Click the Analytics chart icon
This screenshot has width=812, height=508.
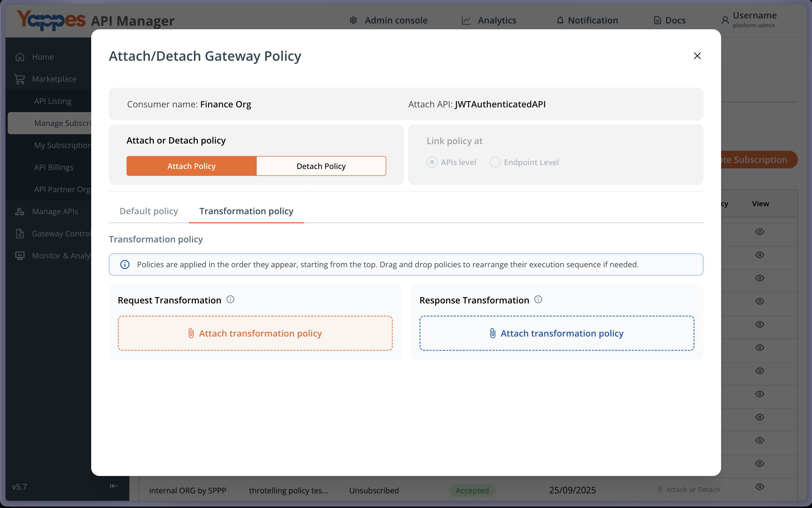[x=466, y=20]
